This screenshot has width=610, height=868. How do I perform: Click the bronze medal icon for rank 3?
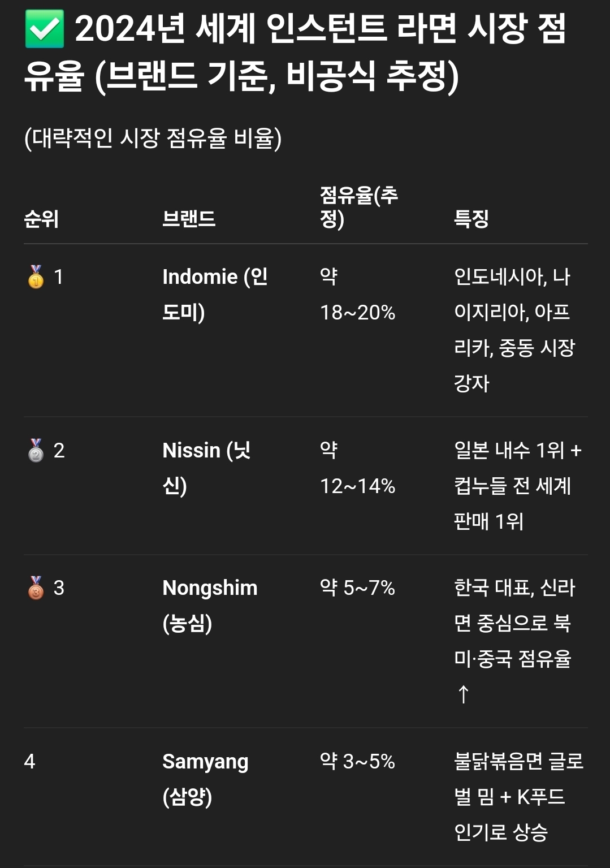pos(36,588)
